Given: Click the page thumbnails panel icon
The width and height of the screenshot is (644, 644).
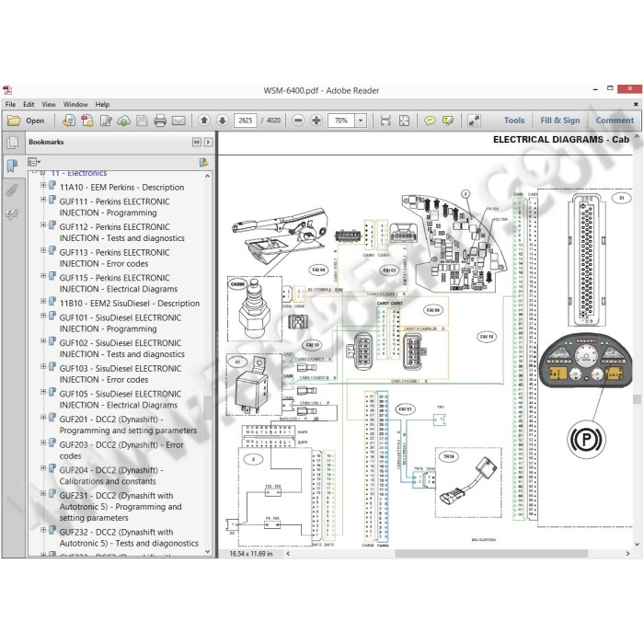Looking at the screenshot, I should (13, 143).
